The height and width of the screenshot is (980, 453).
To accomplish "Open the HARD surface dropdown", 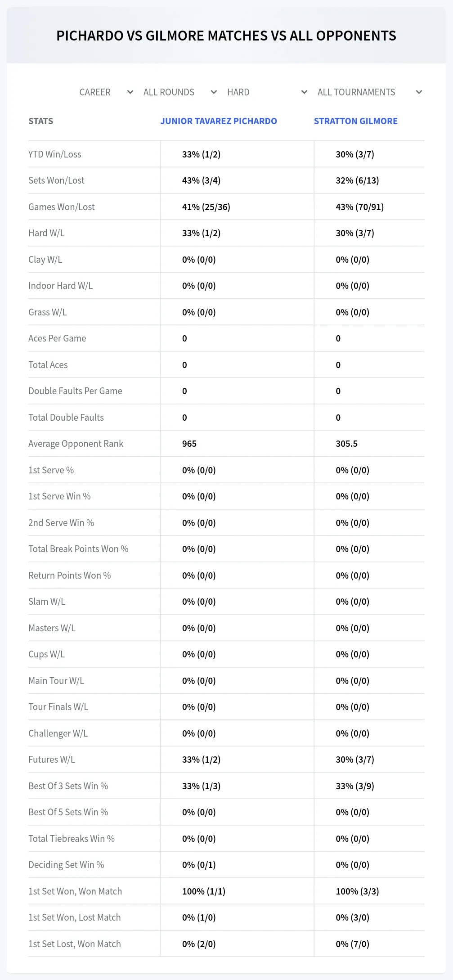I will click(267, 92).
